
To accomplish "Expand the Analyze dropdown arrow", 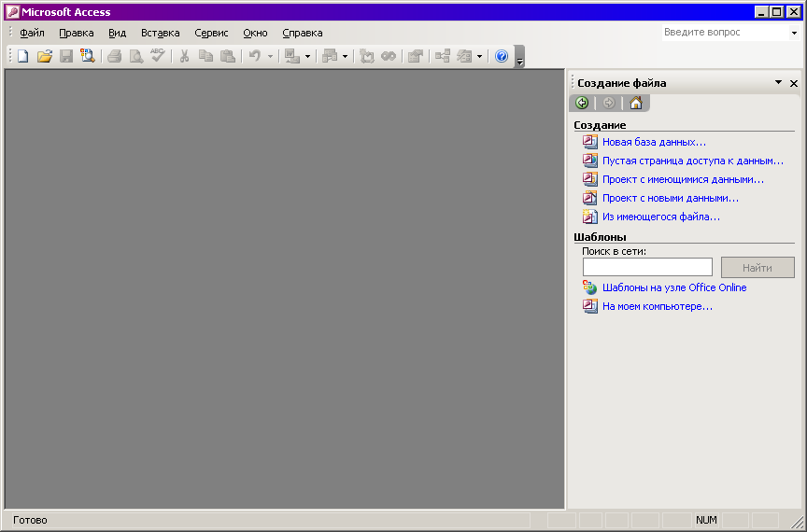I will tap(345, 56).
